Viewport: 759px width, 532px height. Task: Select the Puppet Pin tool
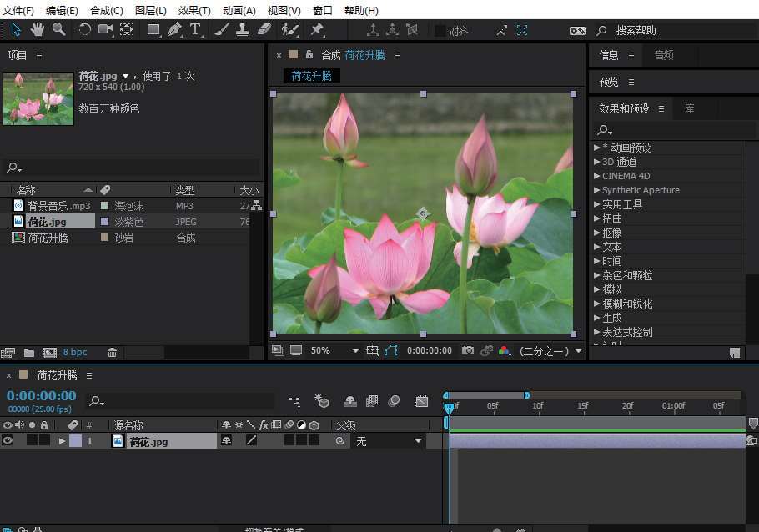coord(317,30)
